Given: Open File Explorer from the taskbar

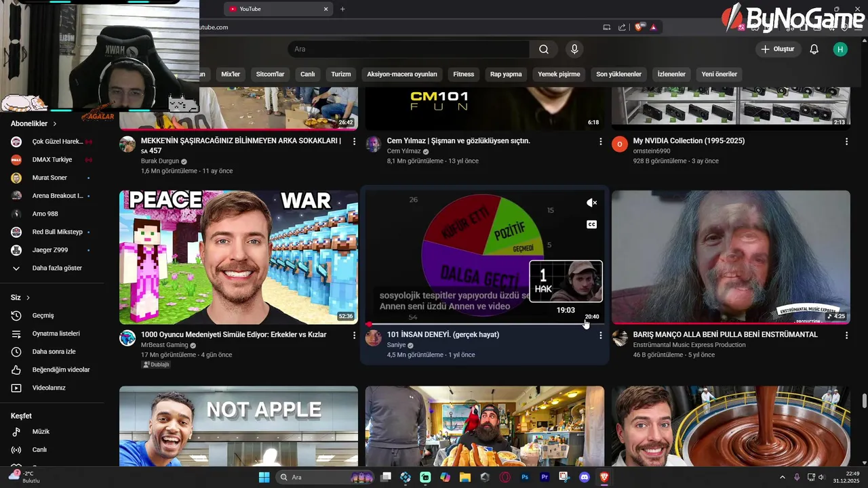Looking at the screenshot, I should [465, 477].
